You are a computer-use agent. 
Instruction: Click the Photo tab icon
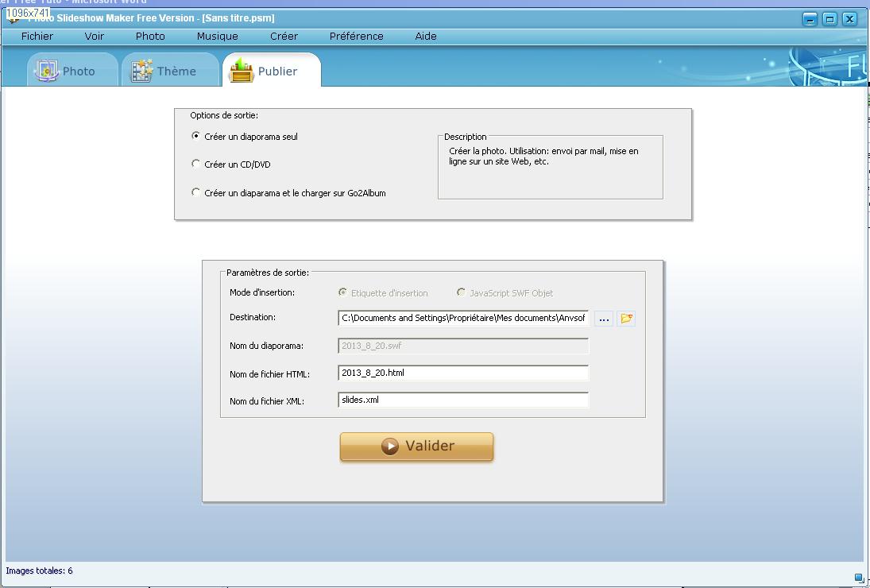[x=46, y=71]
